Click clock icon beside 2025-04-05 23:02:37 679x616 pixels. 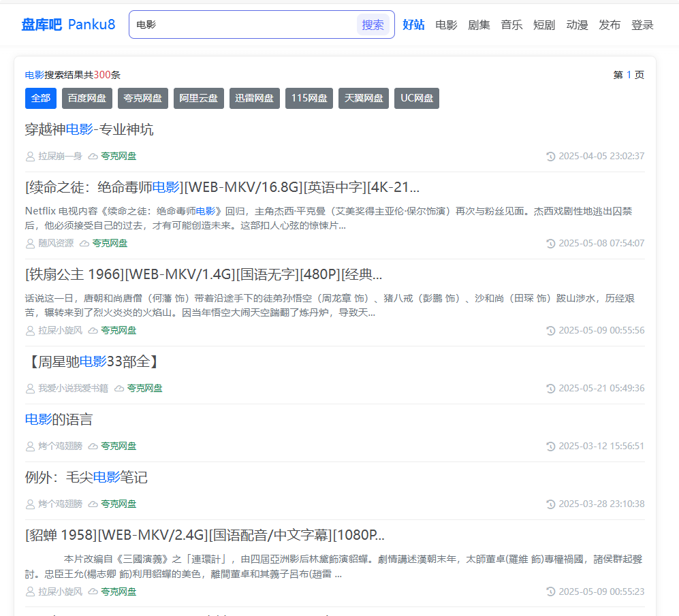pyautogui.click(x=551, y=157)
